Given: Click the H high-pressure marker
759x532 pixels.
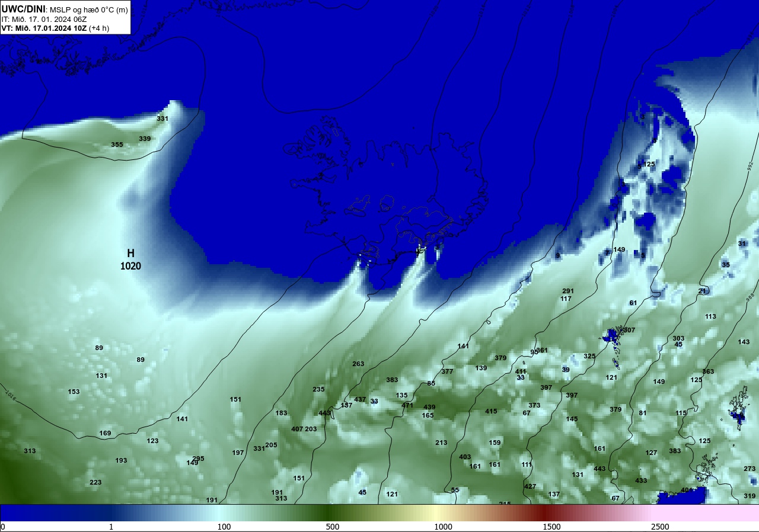Looking at the screenshot, I should coord(130,254).
